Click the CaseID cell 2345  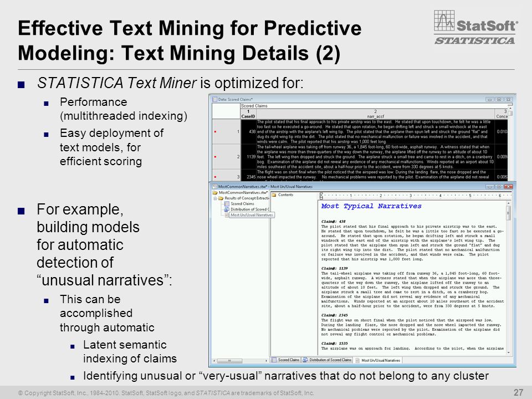click(x=249, y=176)
